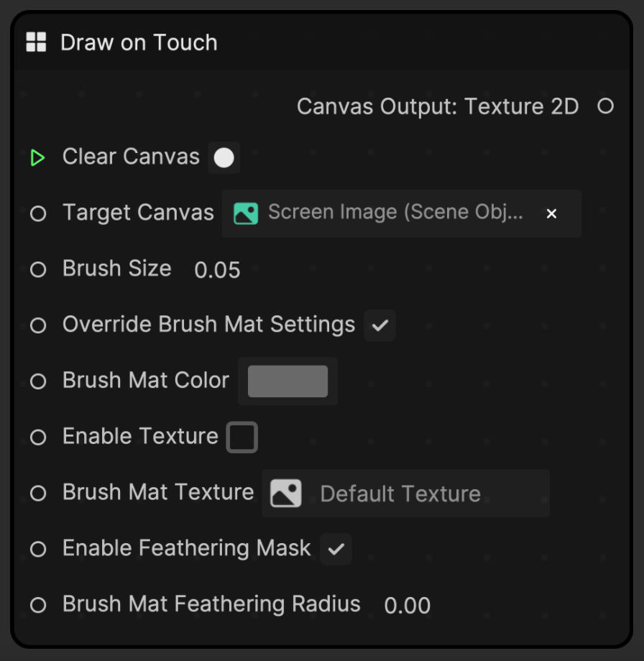Check the Enable Texture box
644x661 pixels.
pos(241,437)
